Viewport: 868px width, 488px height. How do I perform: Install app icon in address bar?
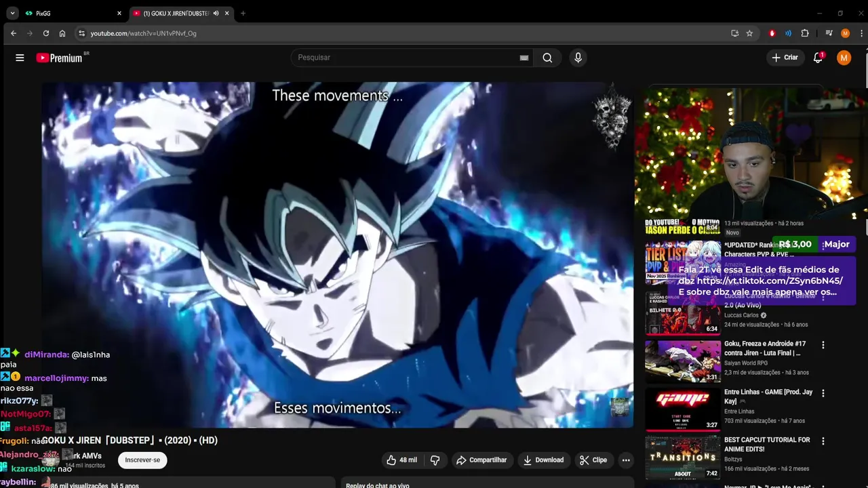[734, 33]
